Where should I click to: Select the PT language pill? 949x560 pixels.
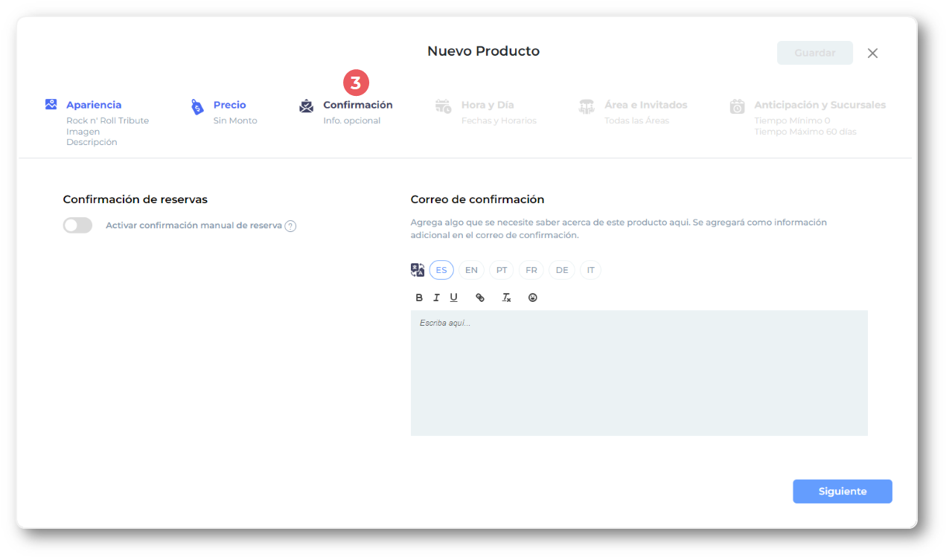click(502, 270)
